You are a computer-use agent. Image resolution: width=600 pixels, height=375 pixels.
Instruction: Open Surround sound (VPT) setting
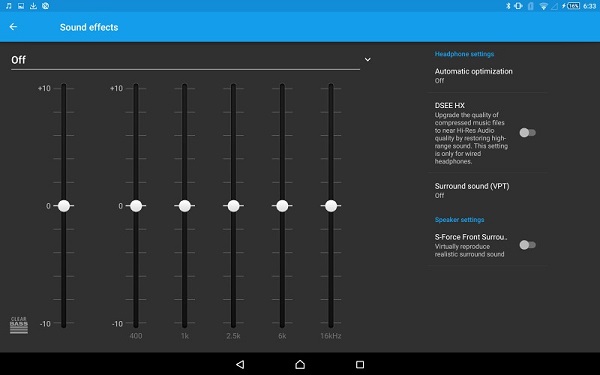click(x=487, y=190)
